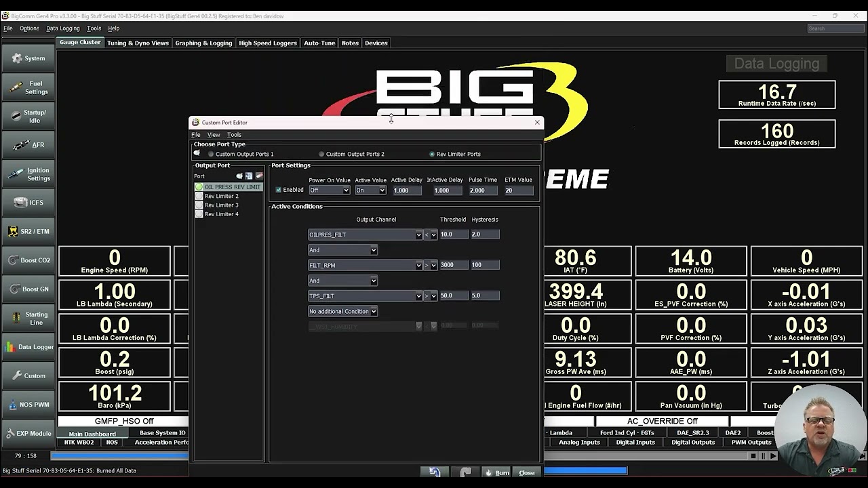Open the Digital Outputs dashboard tab
Viewport: 868px width, 488px height.
pyautogui.click(x=693, y=443)
